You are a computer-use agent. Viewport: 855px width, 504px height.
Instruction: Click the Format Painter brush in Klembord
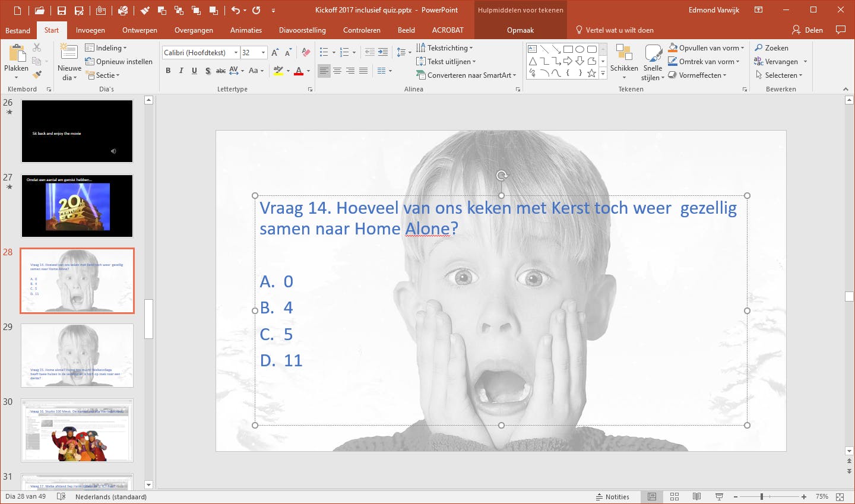pos(37,74)
